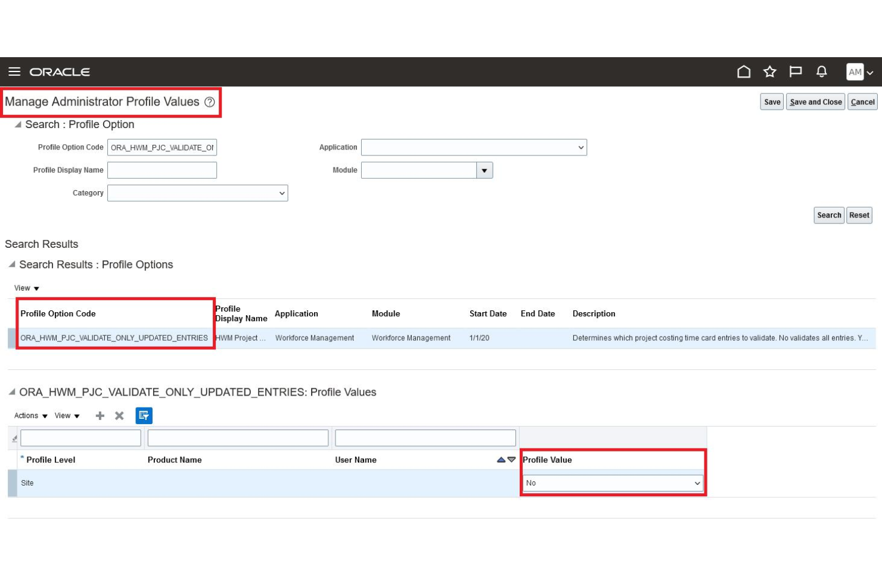Click the Save button

pos(772,102)
